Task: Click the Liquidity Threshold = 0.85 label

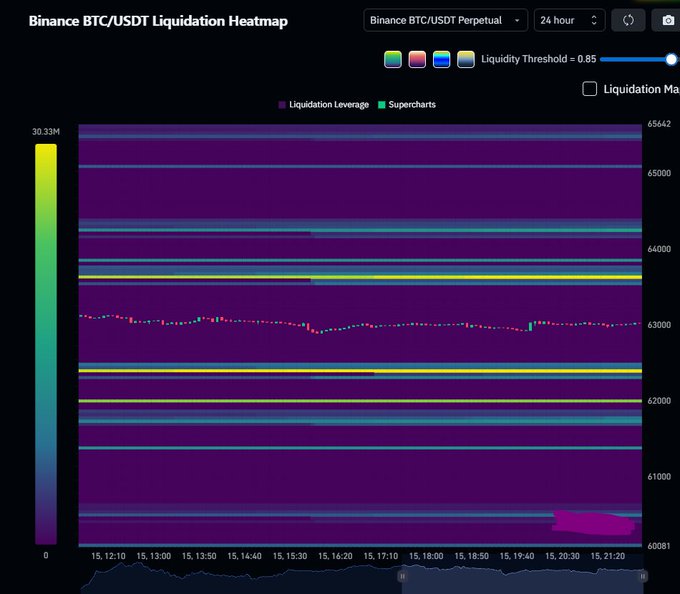Action: click(539, 59)
